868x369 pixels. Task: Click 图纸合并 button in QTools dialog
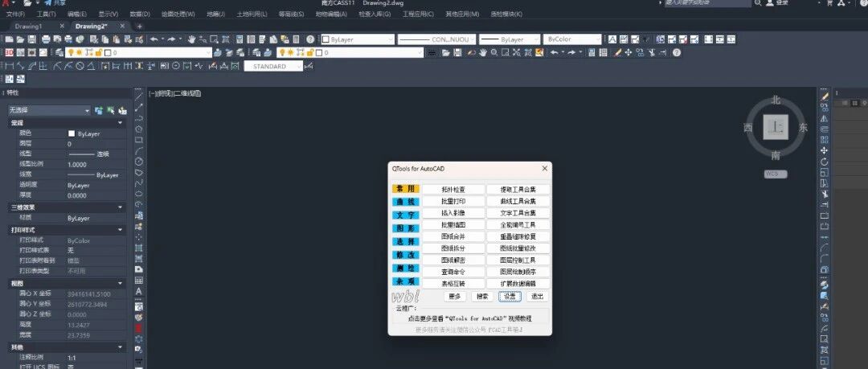point(453,236)
